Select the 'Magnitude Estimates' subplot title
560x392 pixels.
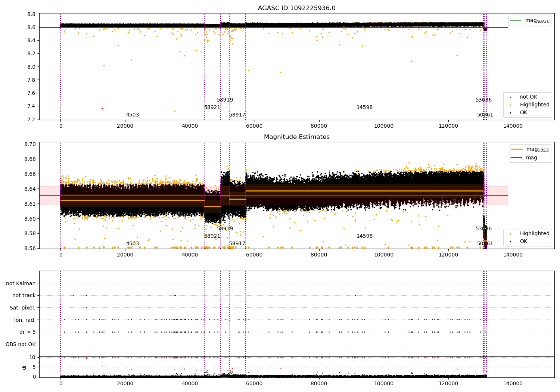[296, 137]
